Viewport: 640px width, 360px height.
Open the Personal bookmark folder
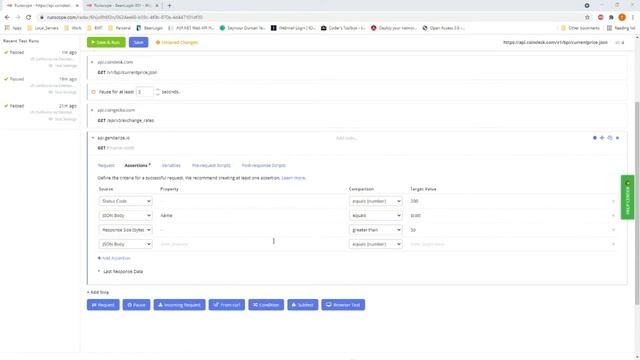120,28
